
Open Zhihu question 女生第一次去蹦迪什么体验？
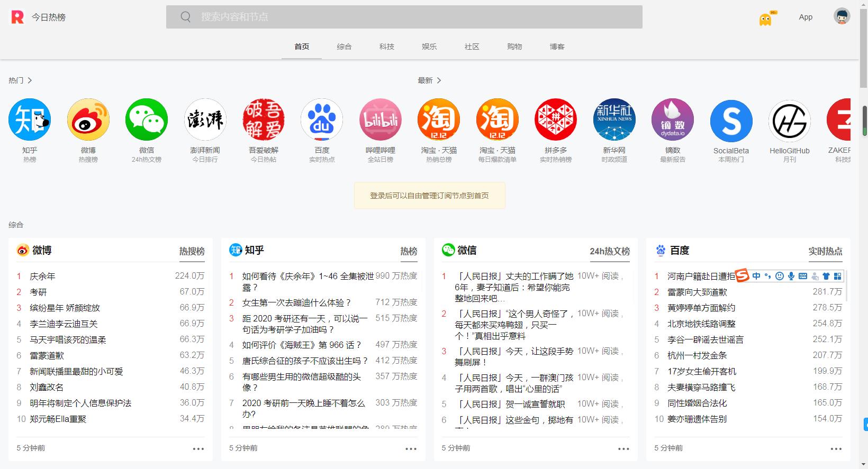[297, 302]
